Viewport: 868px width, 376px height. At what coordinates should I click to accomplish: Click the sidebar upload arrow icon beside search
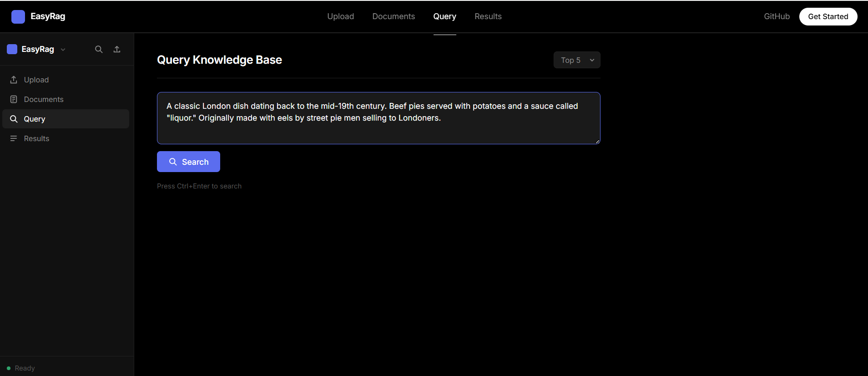coord(117,49)
